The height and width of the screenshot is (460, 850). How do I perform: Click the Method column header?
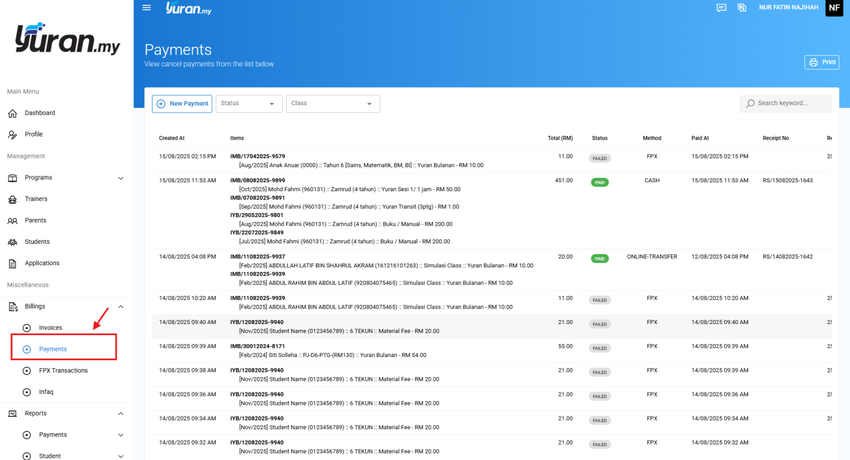(652, 138)
